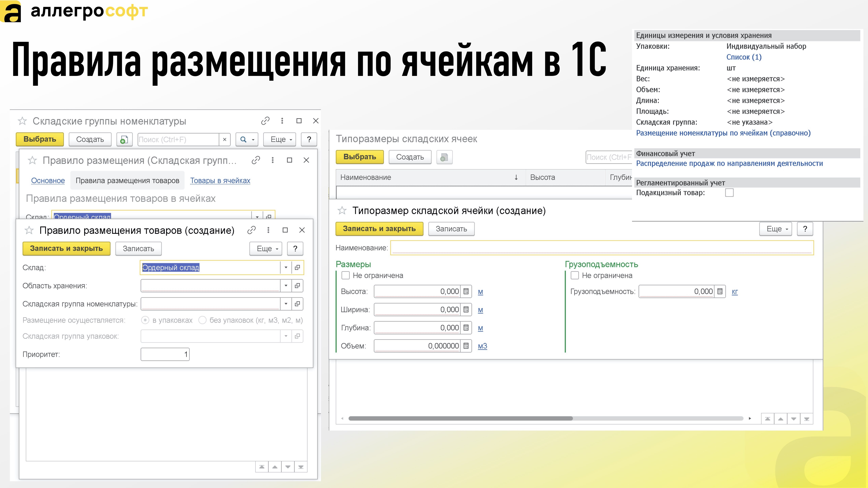Click Записать и закрыть in Типоразмер складской ячейки
The height and width of the screenshot is (488, 868).
pyautogui.click(x=379, y=229)
